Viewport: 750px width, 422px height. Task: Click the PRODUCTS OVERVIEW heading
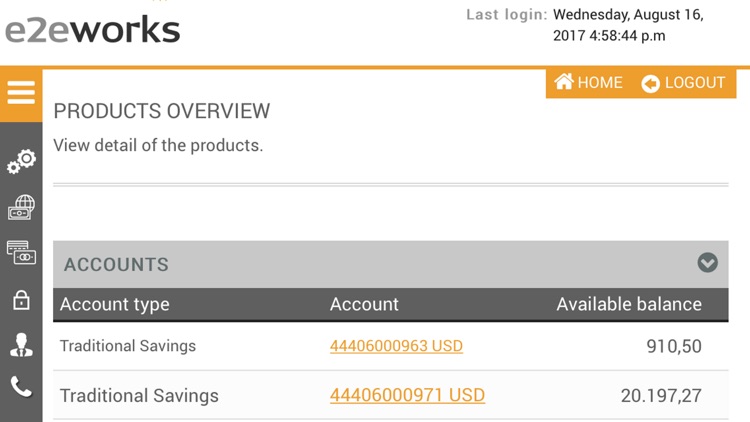point(162,111)
